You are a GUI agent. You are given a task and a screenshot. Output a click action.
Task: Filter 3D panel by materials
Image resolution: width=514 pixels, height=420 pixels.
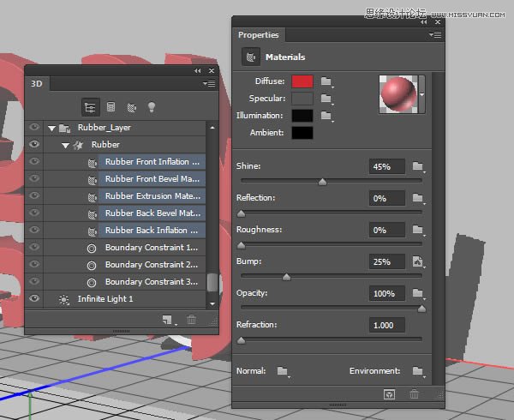pos(131,107)
